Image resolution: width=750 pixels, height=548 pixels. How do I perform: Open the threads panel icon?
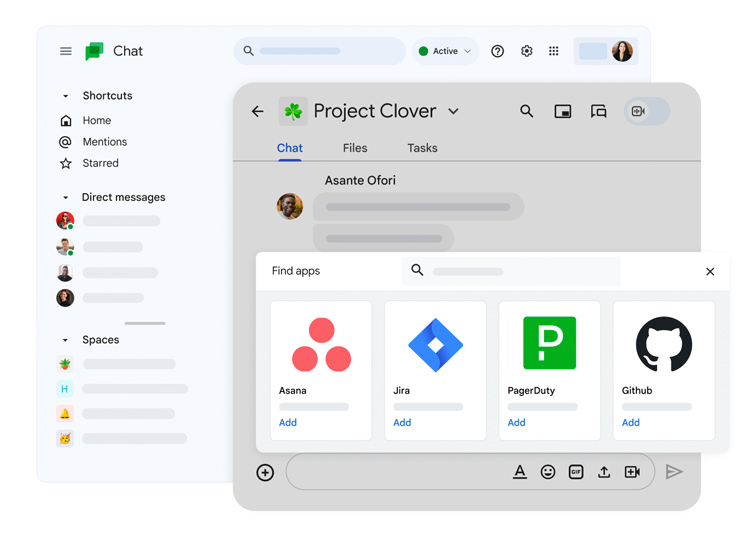coord(598,111)
